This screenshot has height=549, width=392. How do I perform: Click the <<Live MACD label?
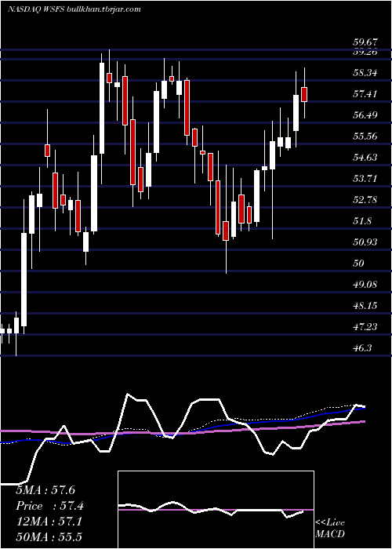(x=330, y=528)
